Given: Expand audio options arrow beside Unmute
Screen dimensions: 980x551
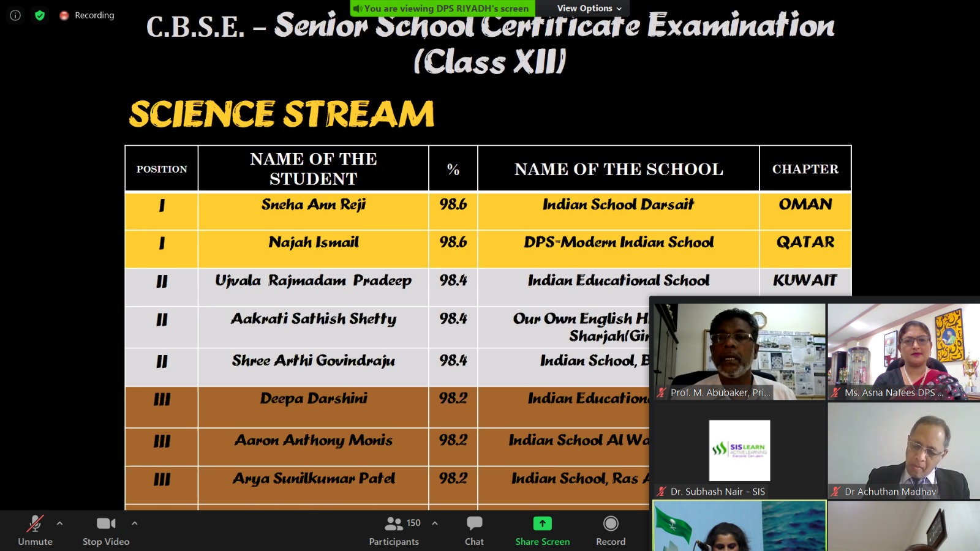Looking at the screenshot, I should pyautogui.click(x=59, y=523).
